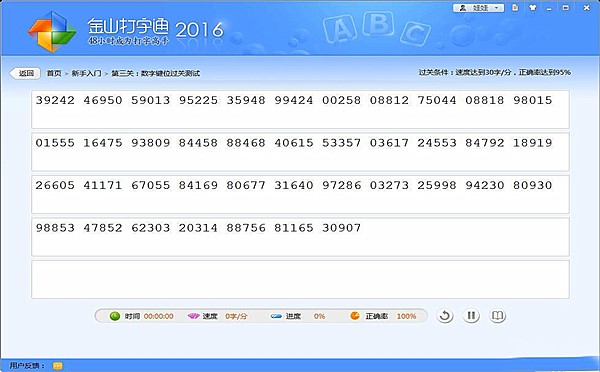Click the number group 88468
Viewport: 600px width, 372px height.
[x=246, y=143]
